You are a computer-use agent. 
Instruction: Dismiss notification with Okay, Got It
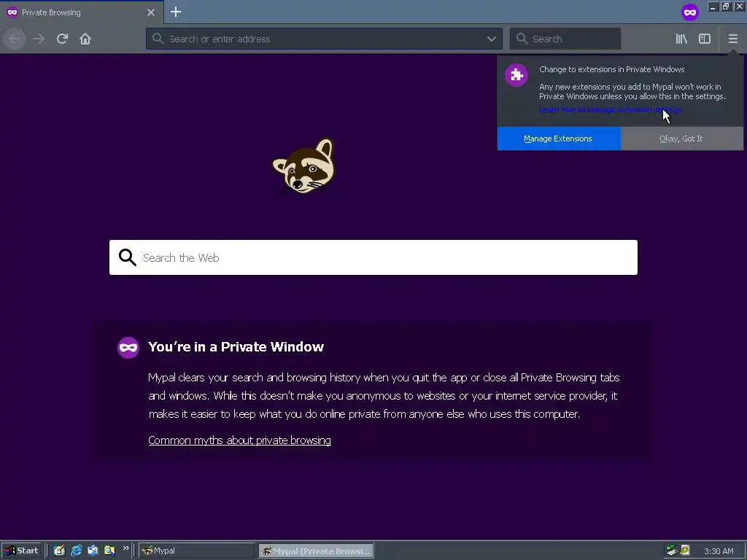pyautogui.click(x=681, y=139)
